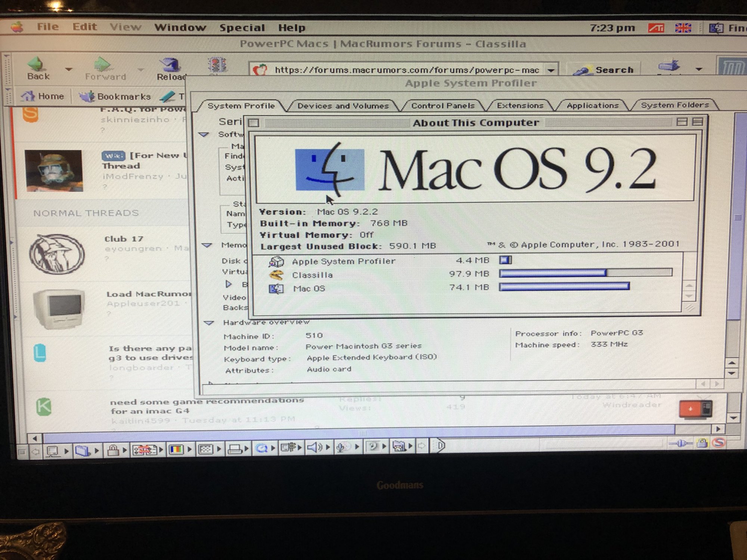Open the Print button dropdown arrow

pyautogui.click(x=699, y=69)
